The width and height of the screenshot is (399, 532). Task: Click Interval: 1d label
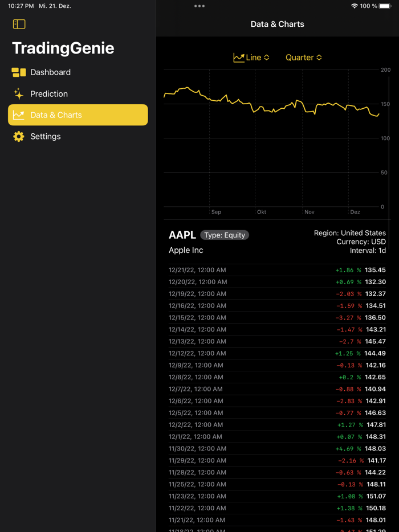coord(368,251)
